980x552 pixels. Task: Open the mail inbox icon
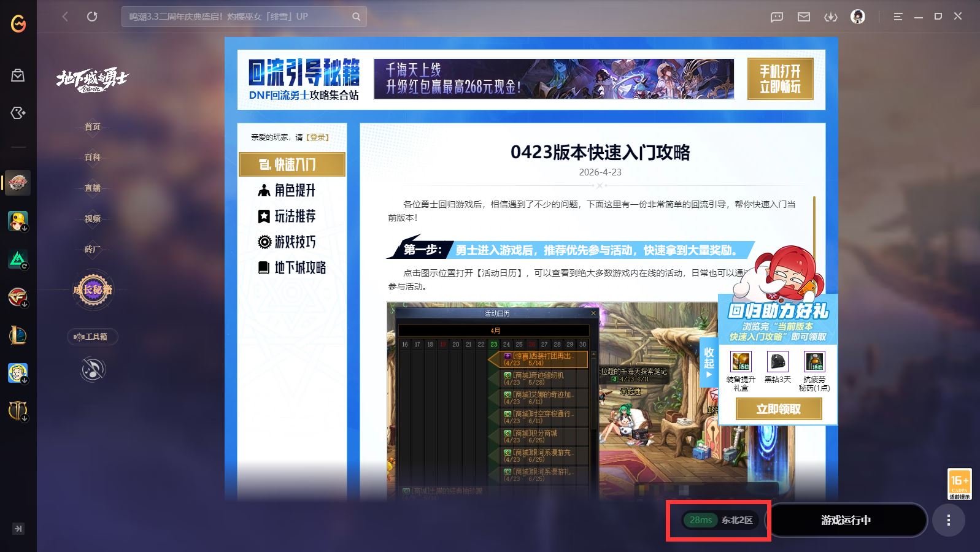point(804,17)
